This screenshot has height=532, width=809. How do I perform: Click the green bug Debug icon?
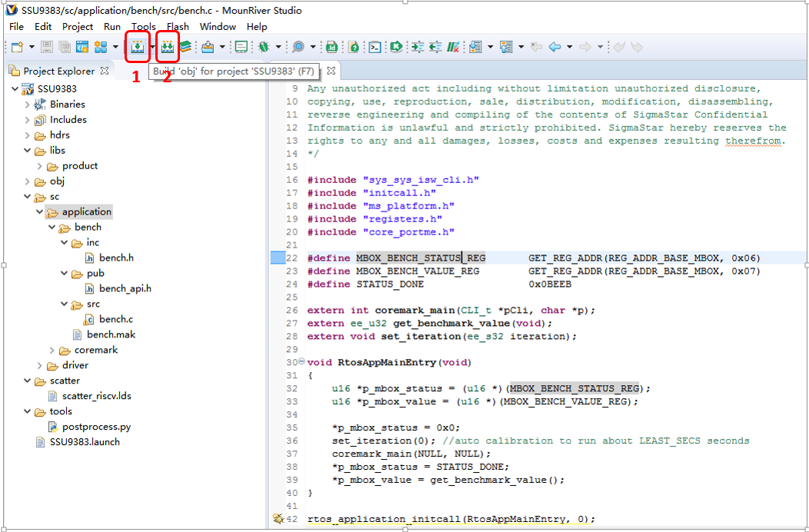263,47
